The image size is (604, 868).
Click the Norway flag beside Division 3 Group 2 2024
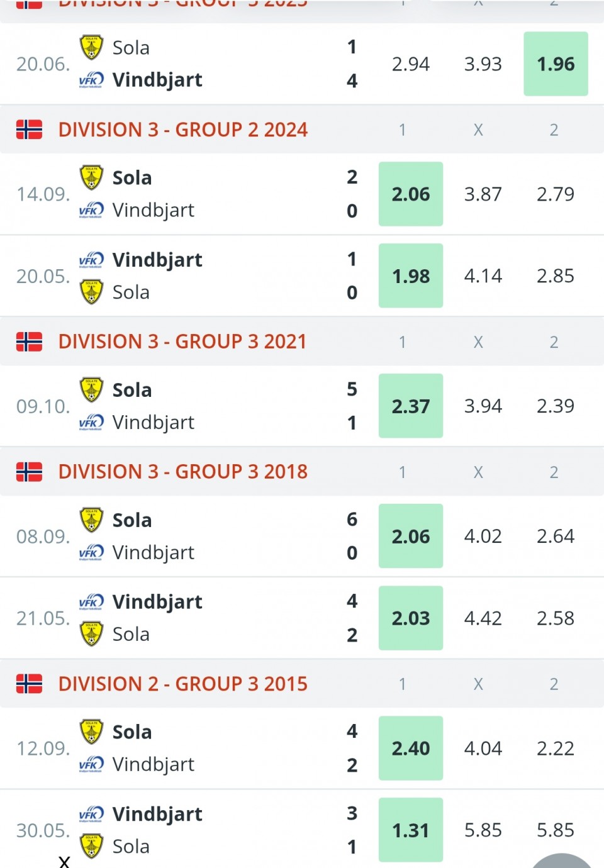point(29,130)
